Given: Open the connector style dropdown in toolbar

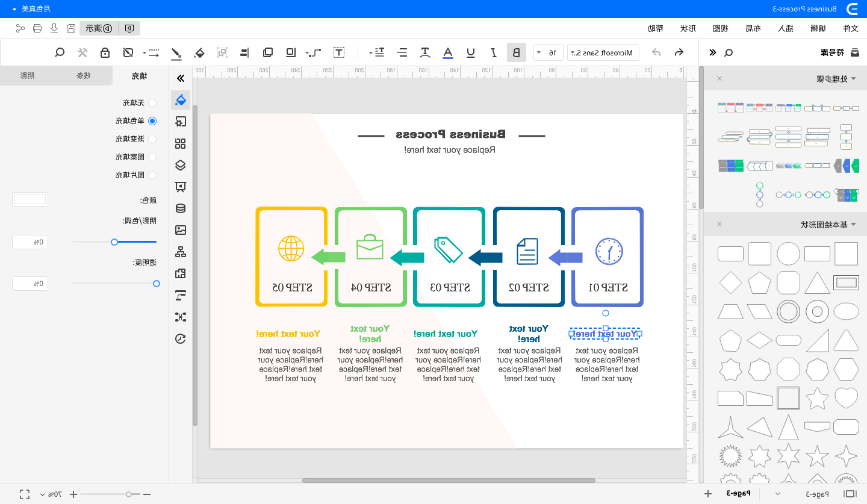Looking at the screenshot, I should (x=313, y=52).
